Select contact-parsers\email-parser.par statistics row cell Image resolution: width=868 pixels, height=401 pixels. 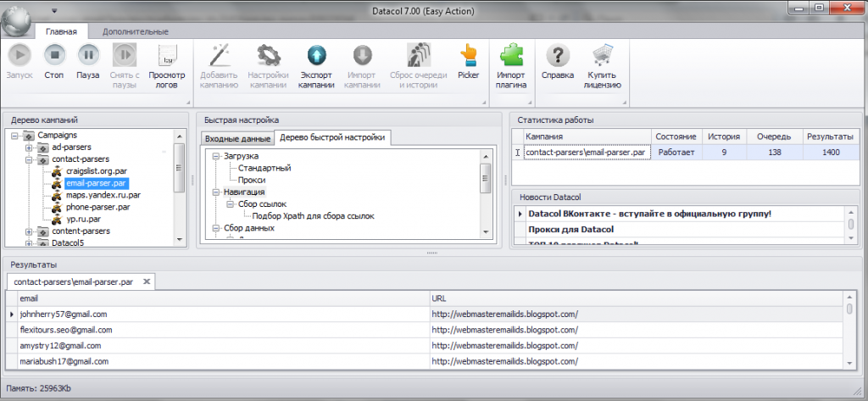587,153
